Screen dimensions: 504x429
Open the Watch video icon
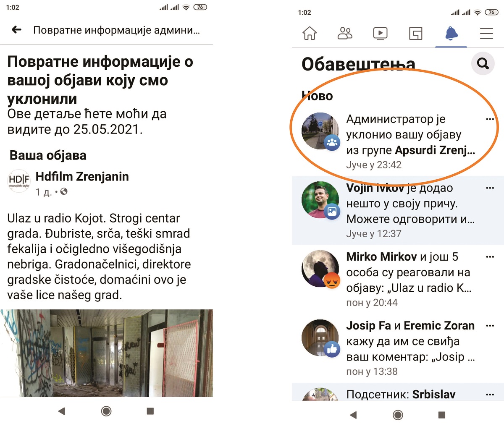pyautogui.click(x=380, y=33)
